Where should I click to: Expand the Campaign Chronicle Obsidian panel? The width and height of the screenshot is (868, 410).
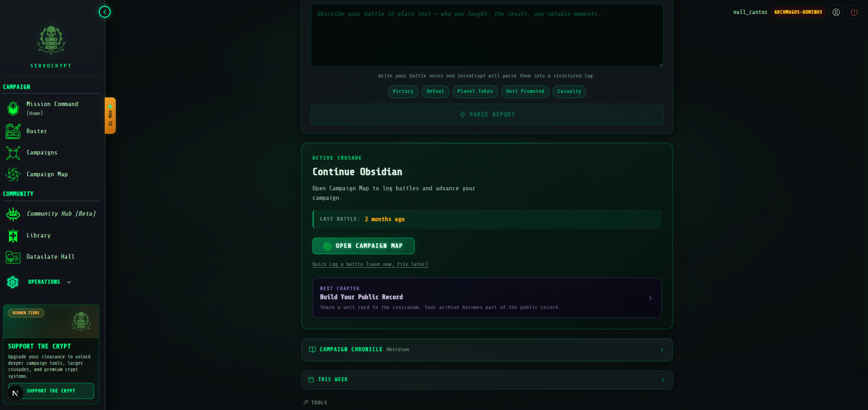pos(487,350)
